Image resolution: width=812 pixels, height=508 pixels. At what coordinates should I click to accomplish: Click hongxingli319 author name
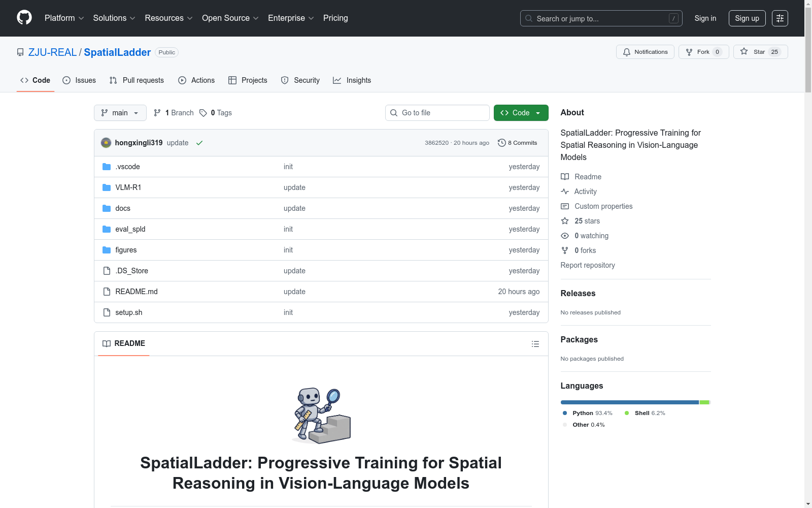click(x=139, y=143)
